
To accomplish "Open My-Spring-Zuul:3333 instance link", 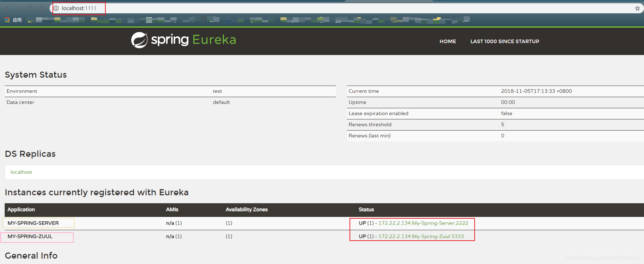I will [x=421, y=236].
